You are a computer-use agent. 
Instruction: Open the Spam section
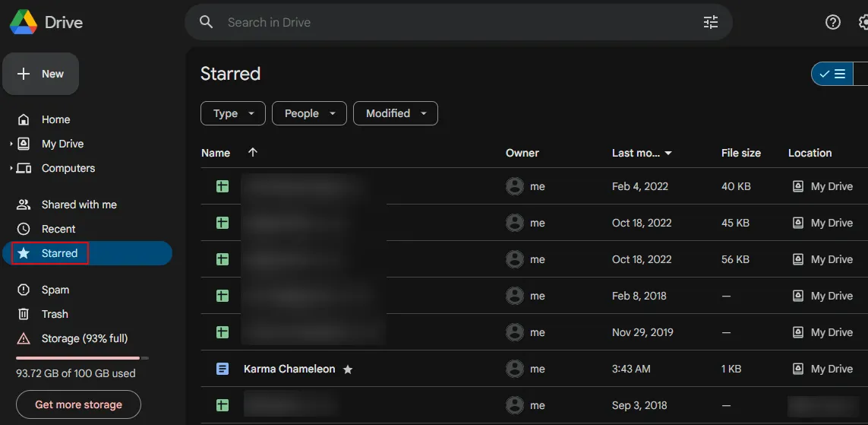point(55,290)
